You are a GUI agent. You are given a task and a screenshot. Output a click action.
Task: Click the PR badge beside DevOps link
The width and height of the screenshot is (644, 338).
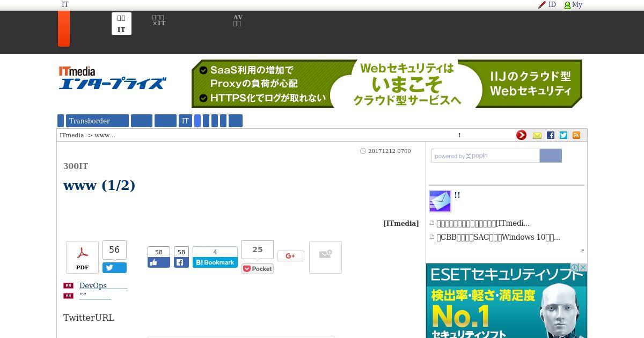pyautogui.click(x=68, y=286)
